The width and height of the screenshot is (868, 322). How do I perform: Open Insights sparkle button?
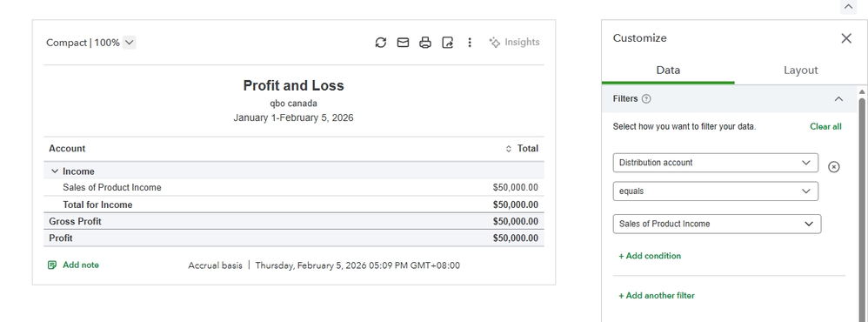[x=514, y=42]
